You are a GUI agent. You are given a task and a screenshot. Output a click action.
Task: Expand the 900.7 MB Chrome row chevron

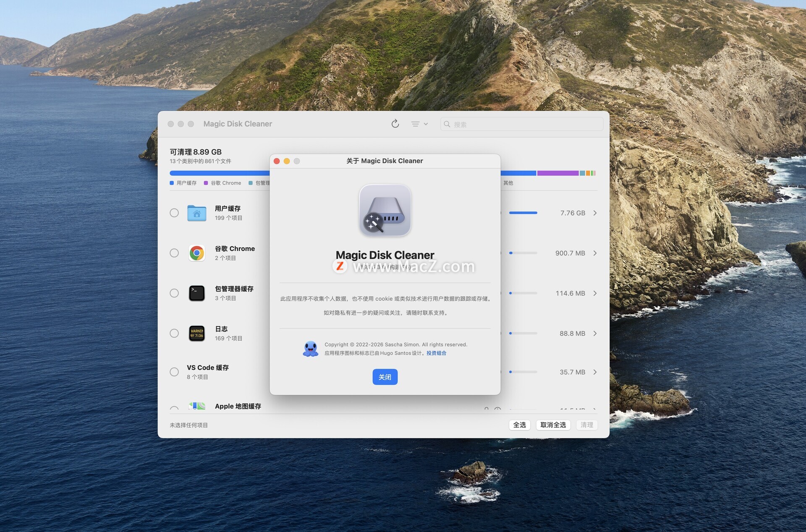click(x=595, y=253)
